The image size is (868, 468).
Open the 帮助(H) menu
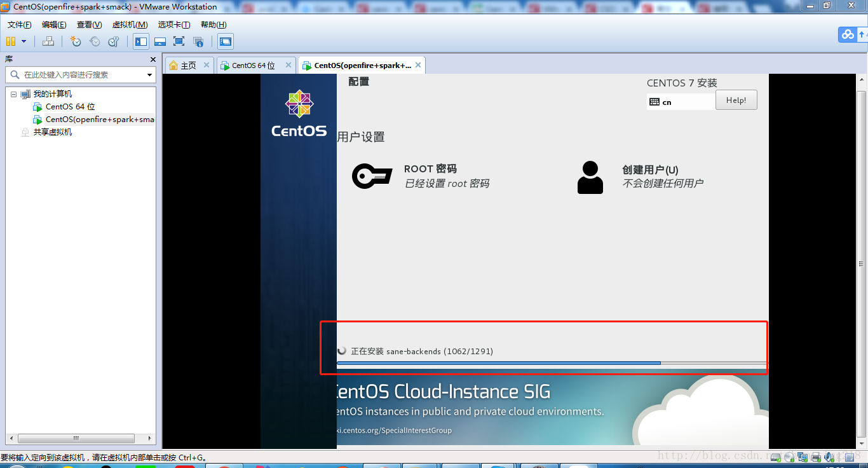pos(214,25)
